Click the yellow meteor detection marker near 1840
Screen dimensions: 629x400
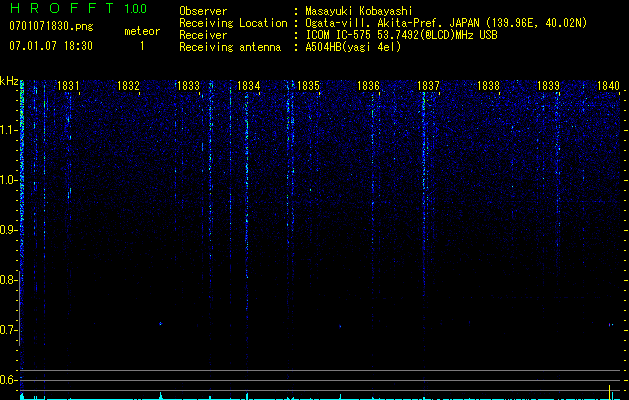(x=610, y=392)
